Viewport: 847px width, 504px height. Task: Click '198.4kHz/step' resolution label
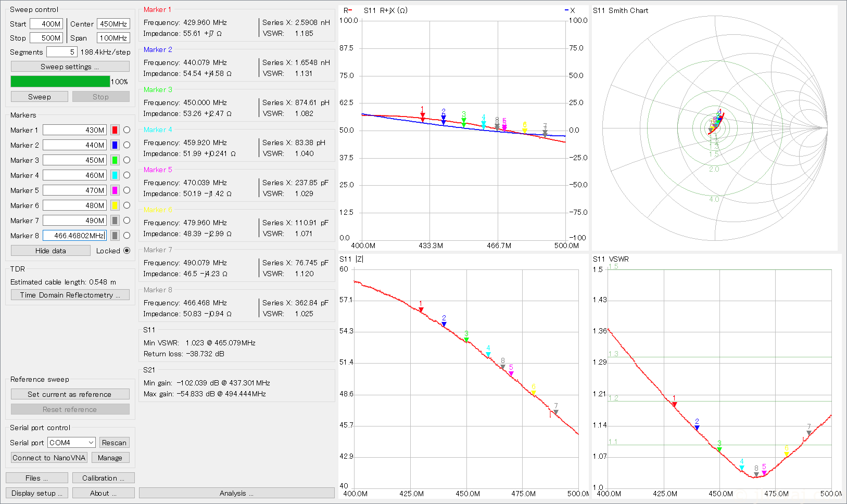105,52
